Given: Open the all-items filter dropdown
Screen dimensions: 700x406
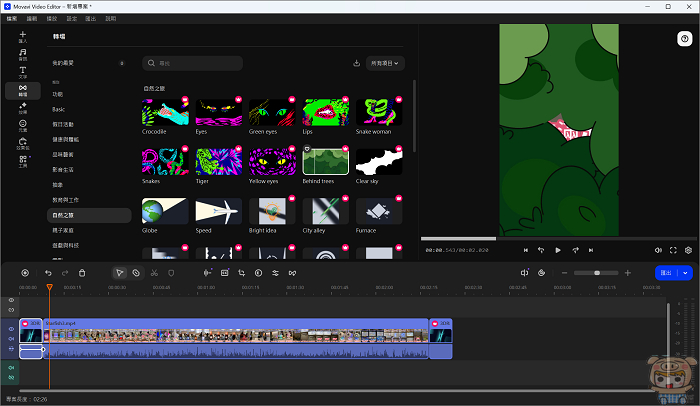Looking at the screenshot, I should pos(385,63).
